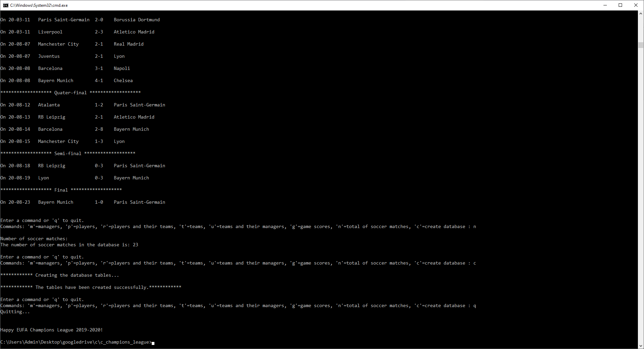
Task: Maximize the cmd.exe window
Action: click(620, 5)
